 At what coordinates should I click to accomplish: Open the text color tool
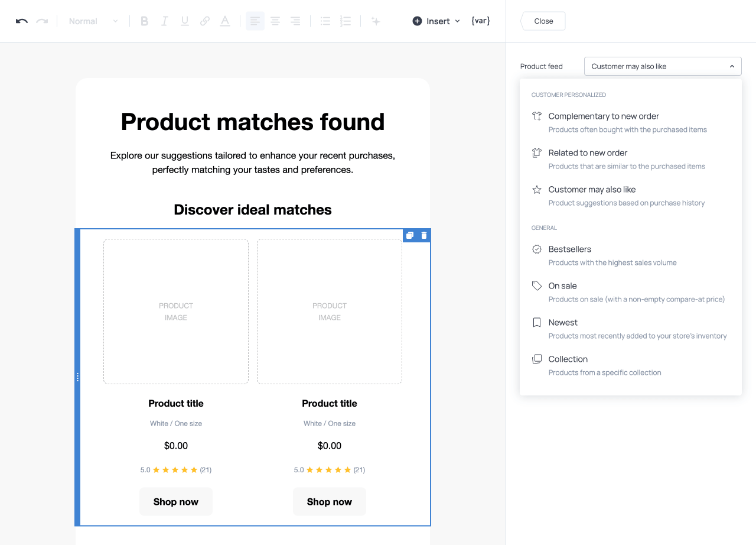click(x=225, y=21)
